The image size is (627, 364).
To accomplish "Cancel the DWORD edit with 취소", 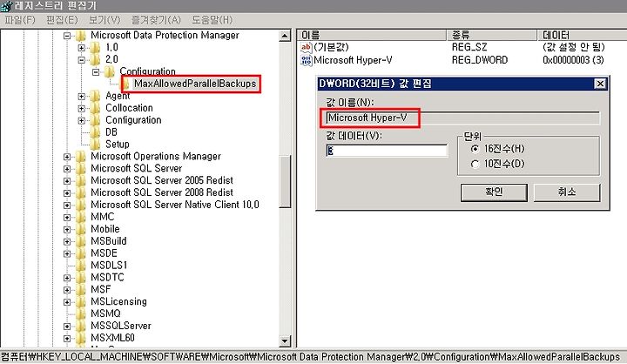I will tap(567, 192).
